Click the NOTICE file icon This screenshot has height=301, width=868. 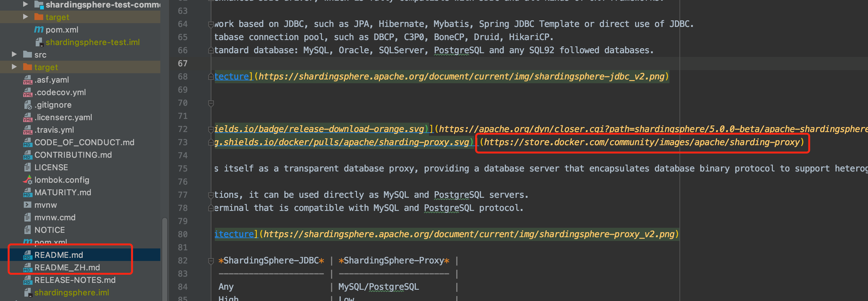pos(28,230)
